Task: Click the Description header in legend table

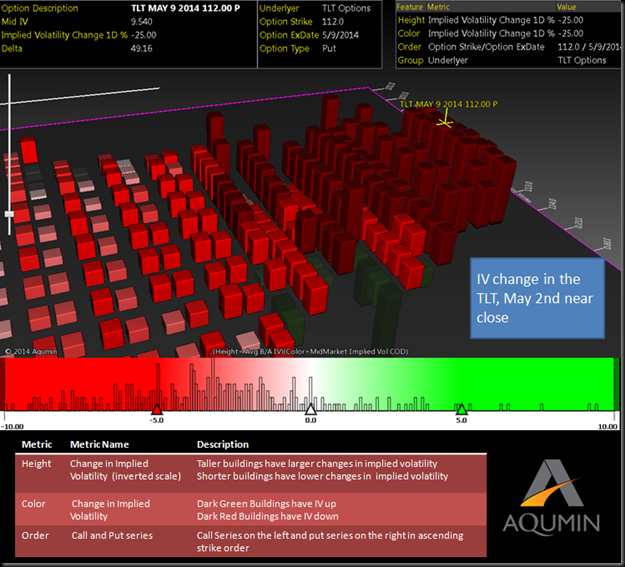Action: tap(222, 444)
